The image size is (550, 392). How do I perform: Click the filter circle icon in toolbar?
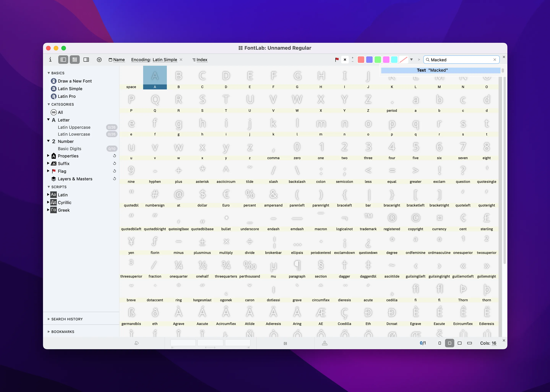99,60
